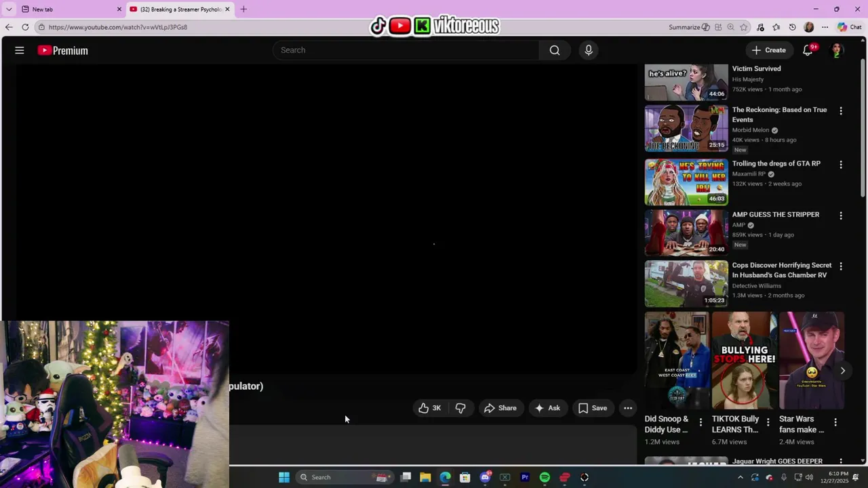Show hidden system tray icons chevron
Image resolution: width=868 pixels, height=488 pixels.
pyautogui.click(x=740, y=477)
